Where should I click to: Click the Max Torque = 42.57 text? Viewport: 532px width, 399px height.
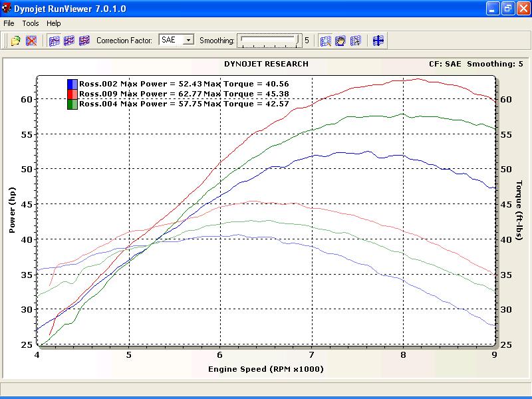coord(246,104)
